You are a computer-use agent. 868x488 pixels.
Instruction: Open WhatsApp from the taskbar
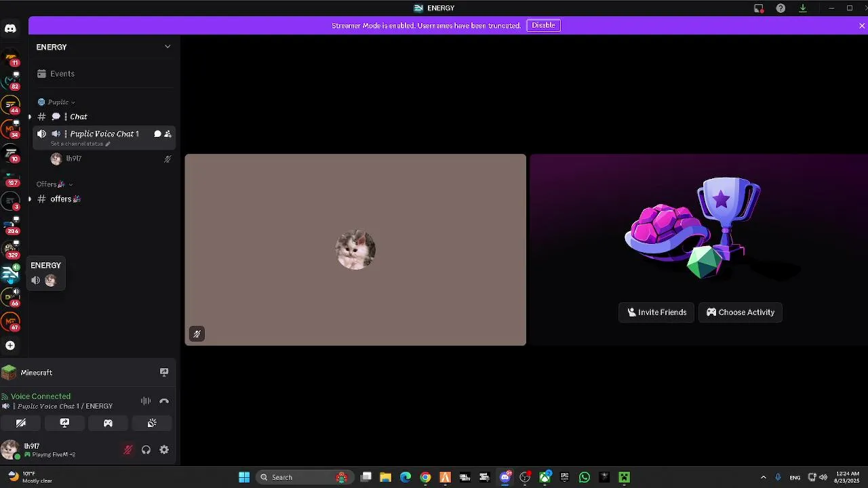(585, 477)
